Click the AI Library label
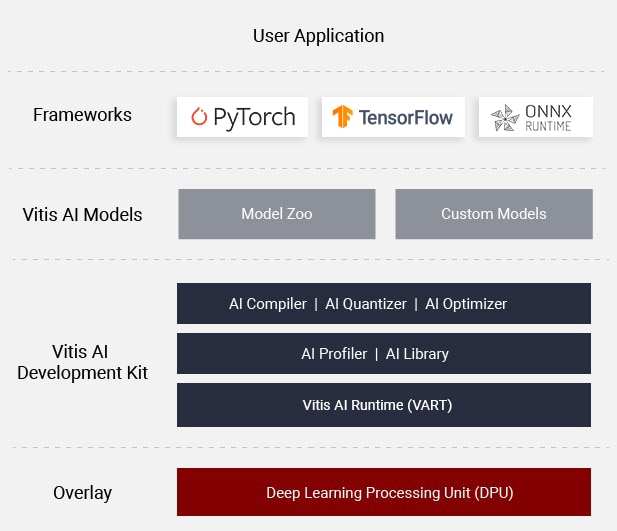 [417, 354]
